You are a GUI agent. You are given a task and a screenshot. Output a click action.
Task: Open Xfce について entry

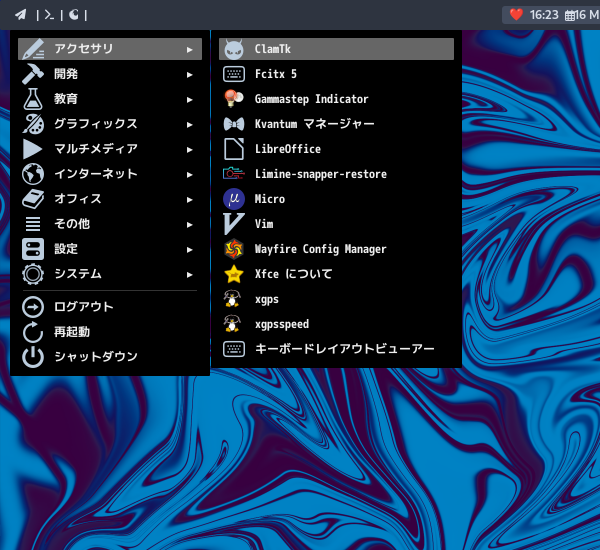pos(336,274)
